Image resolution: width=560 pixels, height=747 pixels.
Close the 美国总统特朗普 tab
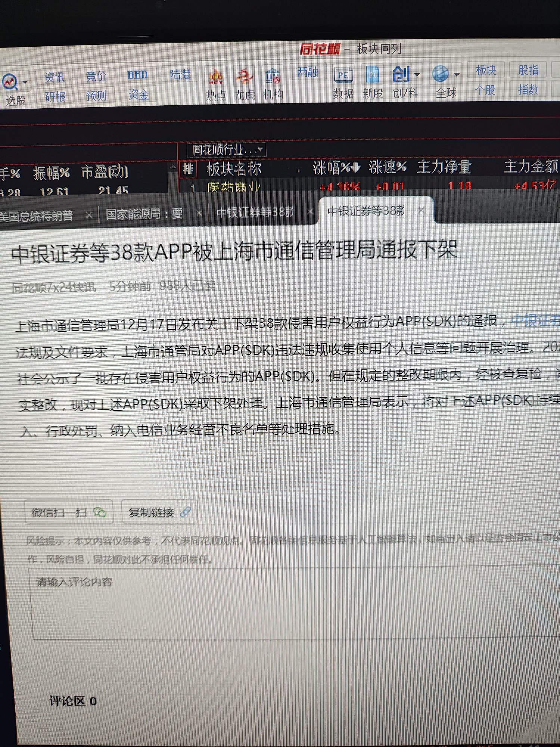(89, 215)
